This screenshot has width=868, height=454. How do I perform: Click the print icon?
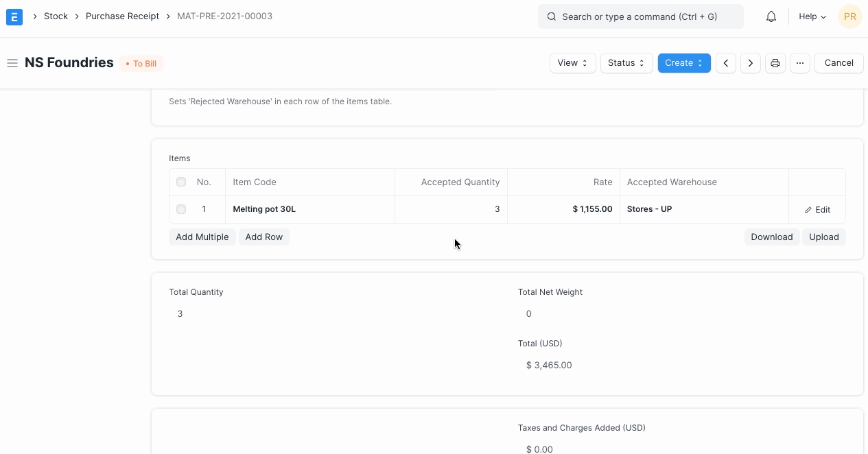775,63
